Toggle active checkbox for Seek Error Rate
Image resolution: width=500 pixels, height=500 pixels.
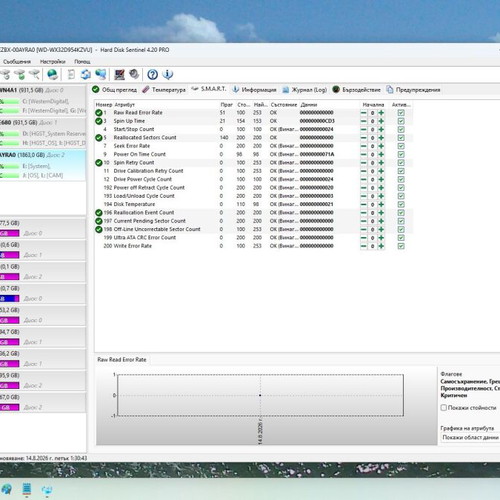pyautogui.click(x=401, y=146)
